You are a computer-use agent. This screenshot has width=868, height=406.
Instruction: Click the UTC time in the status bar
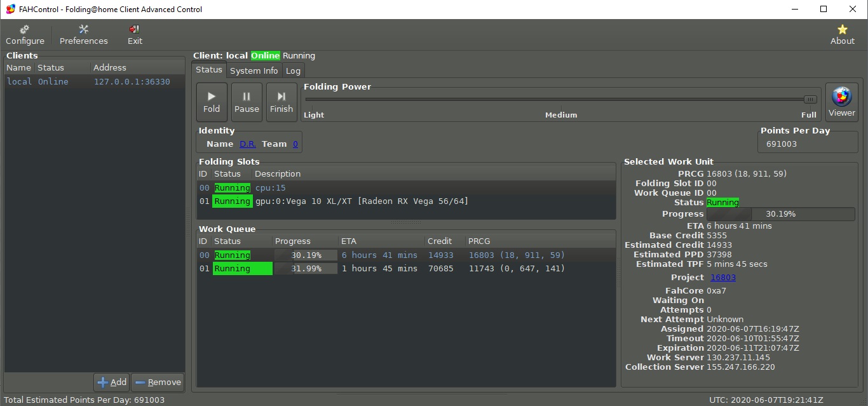[766, 400]
